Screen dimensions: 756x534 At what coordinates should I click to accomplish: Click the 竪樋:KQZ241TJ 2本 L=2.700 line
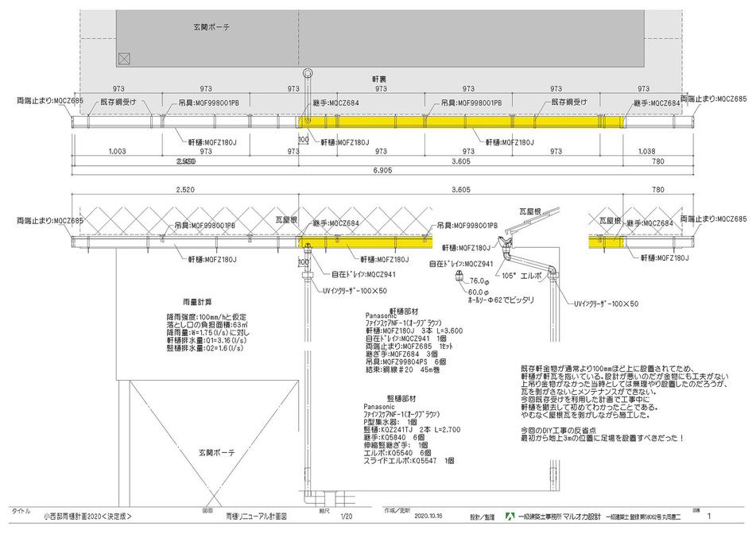413,429
